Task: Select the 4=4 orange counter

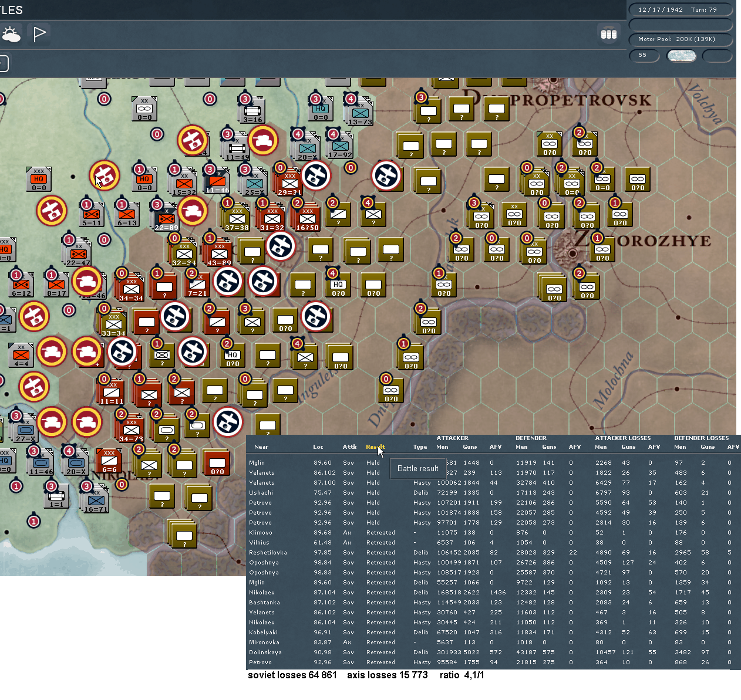Action: 22,355
